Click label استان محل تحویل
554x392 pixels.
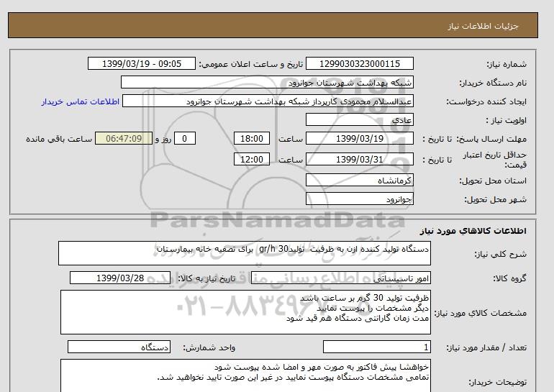pos(493,181)
